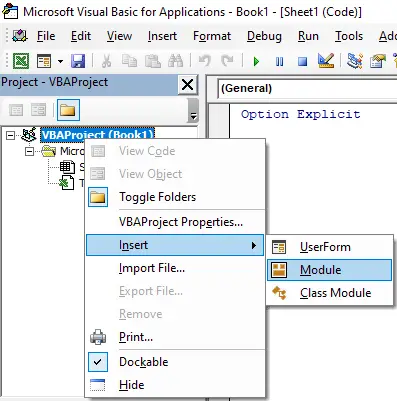Click the Redo toolbar icon
Screen dimensions: 397x401
click(x=228, y=61)
